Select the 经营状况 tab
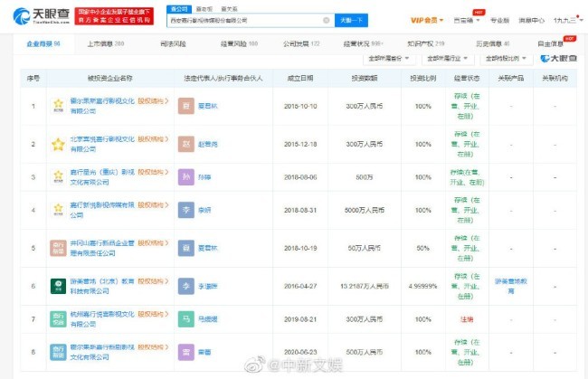The image size is (588, 379). [364, 43]
